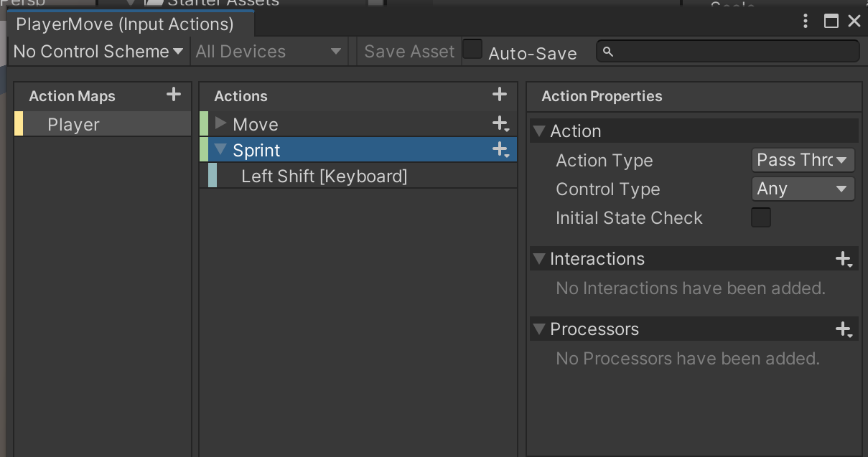
Task: Add a new Interaction
Action: click(844, 259)
